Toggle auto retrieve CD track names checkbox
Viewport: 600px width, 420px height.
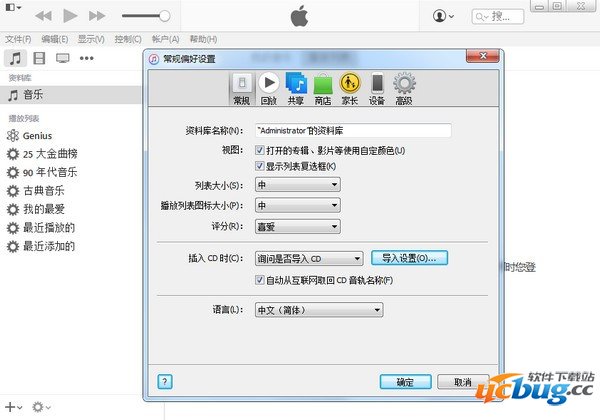point(259,280)
